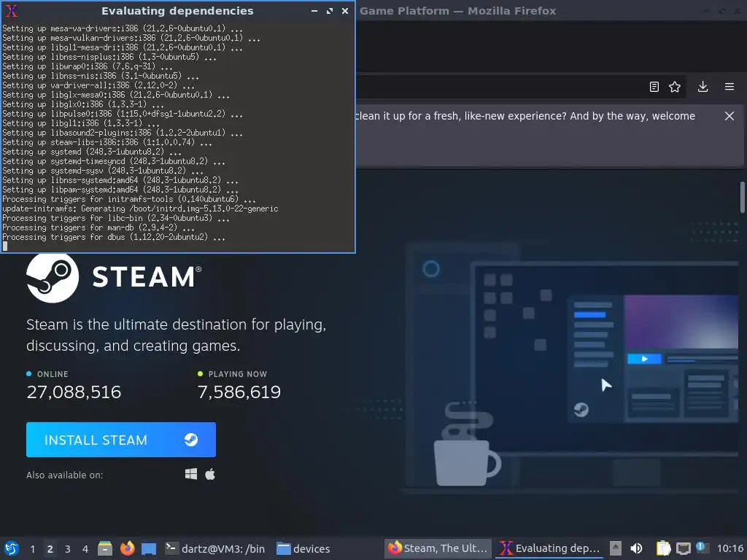Click the ONLINE count 27,088,516

tap(74, 392)
